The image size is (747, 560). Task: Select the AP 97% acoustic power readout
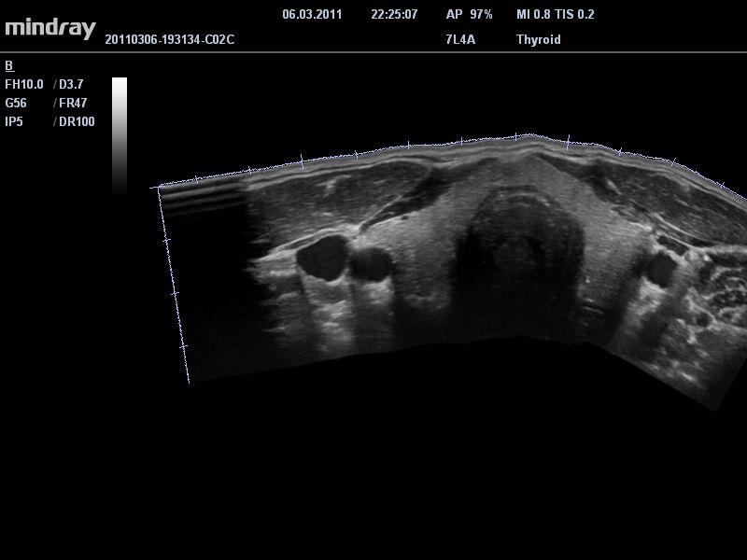click(469, 15)
